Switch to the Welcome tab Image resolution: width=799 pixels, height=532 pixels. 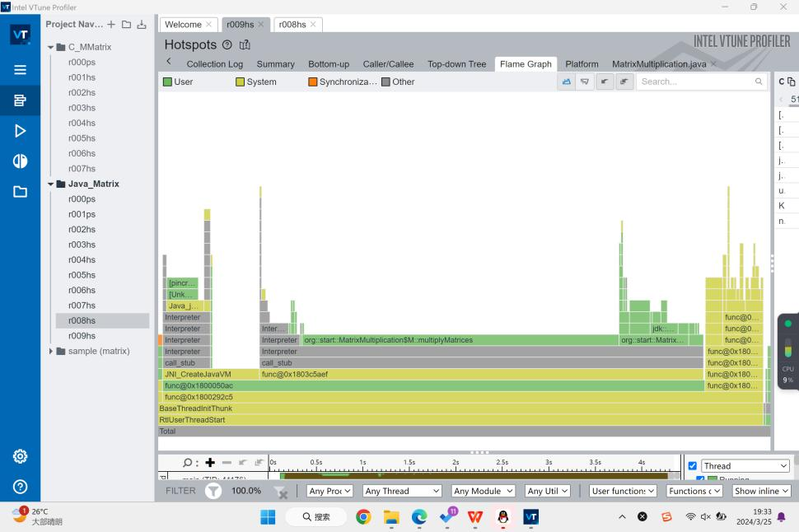pyautogui.click(x=183, y=25)
